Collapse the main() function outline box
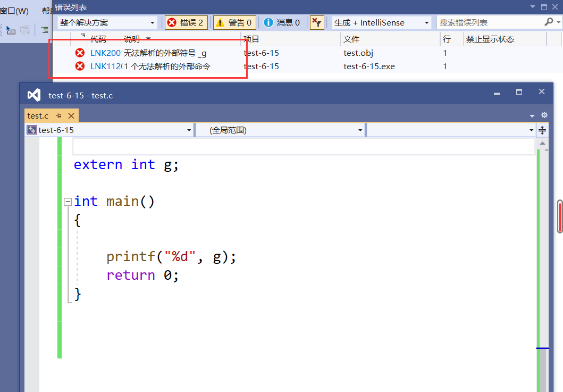The width and height of the screenshot is (563, 392). point(68,202)
